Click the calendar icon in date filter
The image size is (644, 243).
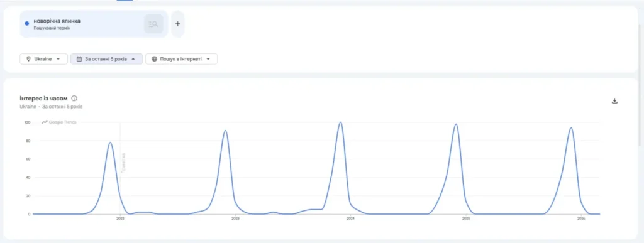pos(79,59)
